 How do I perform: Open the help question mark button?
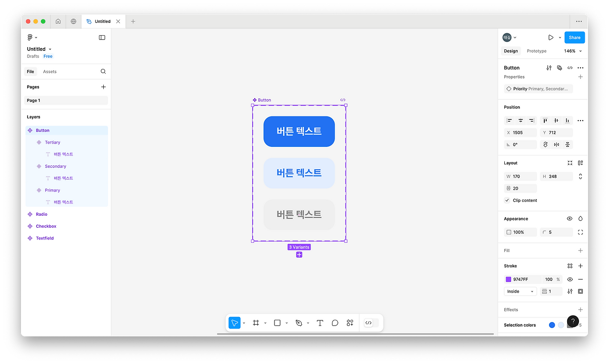click(573, 321)
